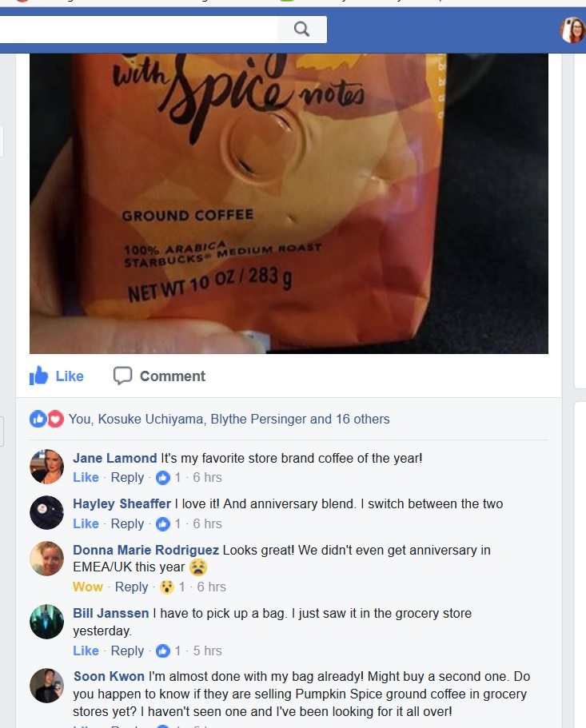Click like count icon on Bill Janssen's comment
Viewport: 586px width, 728px height.
(163, 651)
